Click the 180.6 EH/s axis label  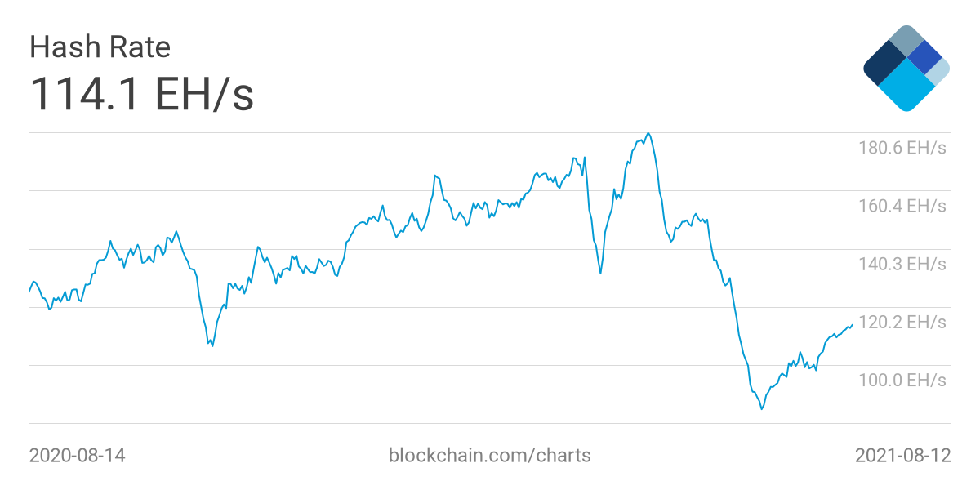tap(902, 149)
